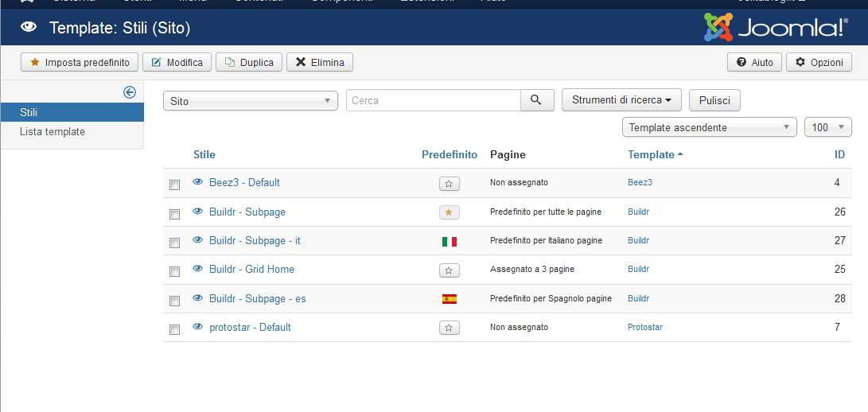Check the protostar - Default row box

click(174, 329)
